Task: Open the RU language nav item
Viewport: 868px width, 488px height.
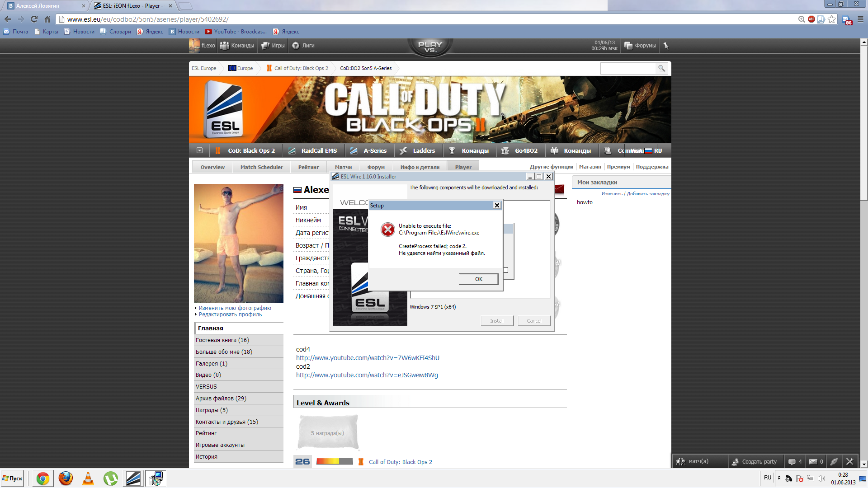Action: (653, 150)
